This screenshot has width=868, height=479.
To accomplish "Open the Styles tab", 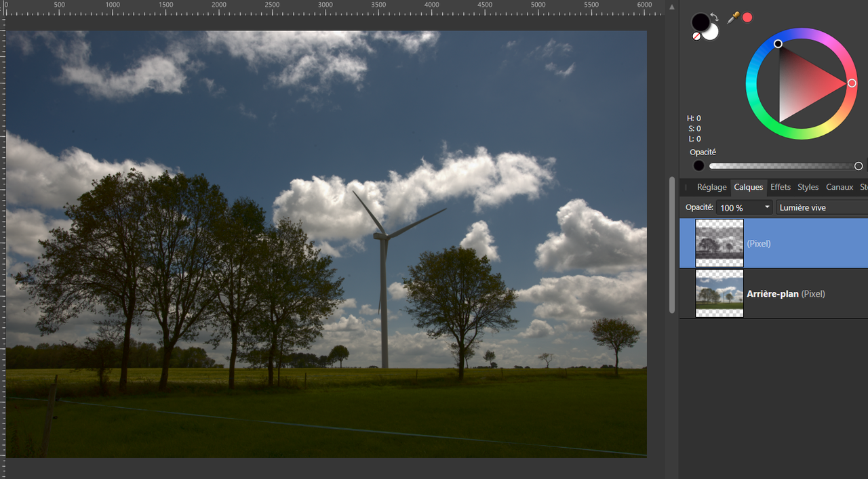I will coord(808,187).
